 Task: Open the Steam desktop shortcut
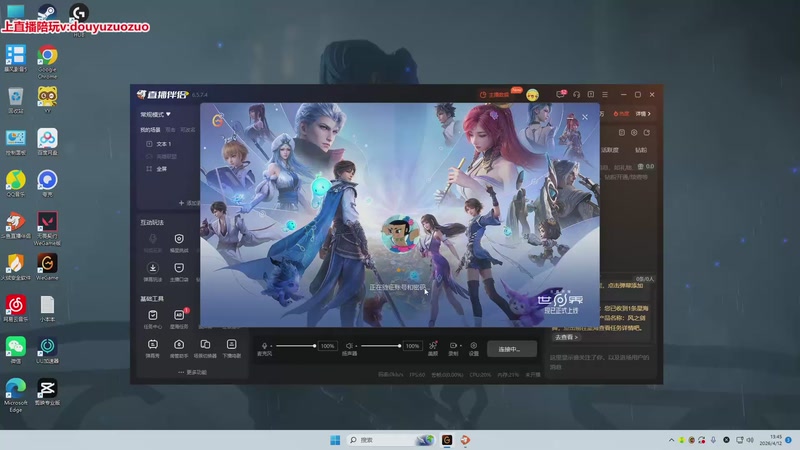click(x=47, y=11)
